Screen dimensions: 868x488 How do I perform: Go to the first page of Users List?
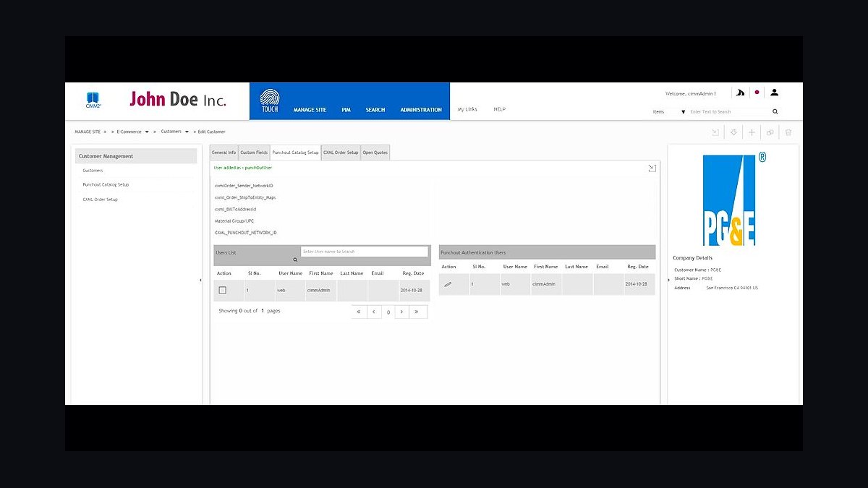359,312
